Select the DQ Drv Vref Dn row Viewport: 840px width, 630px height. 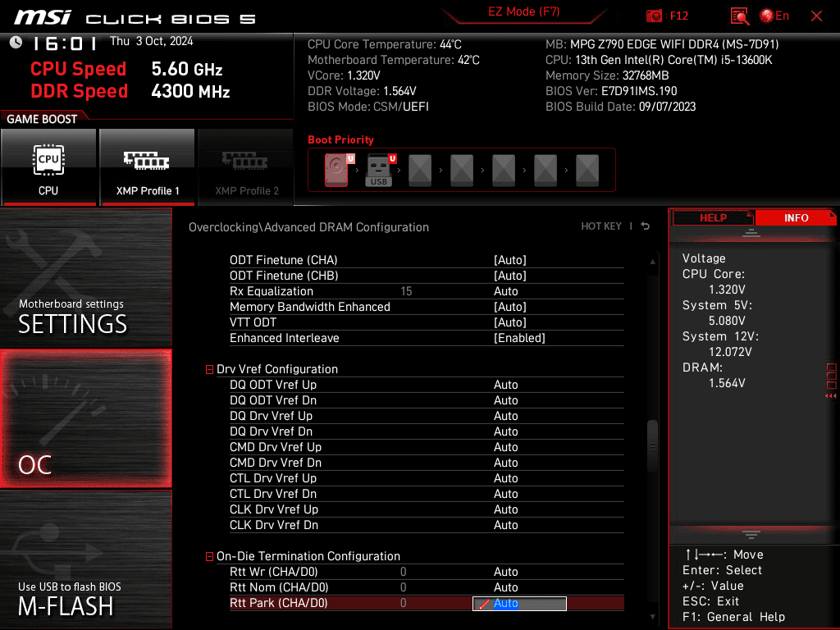tap(427, 431)
